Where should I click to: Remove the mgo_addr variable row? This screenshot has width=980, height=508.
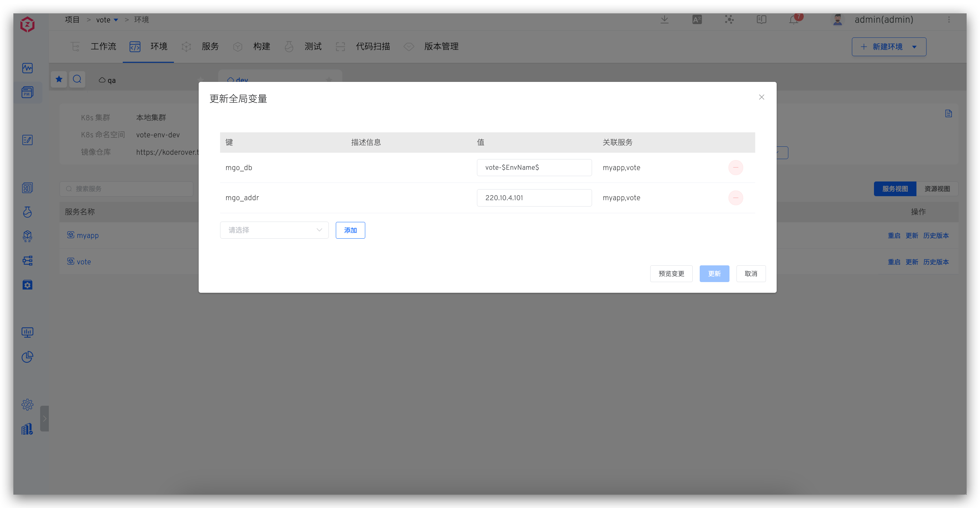coord(736,198)
